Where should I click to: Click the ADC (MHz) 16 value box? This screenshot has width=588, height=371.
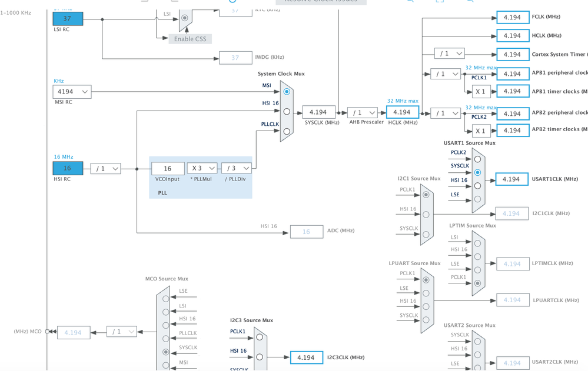tap(307, 232)
